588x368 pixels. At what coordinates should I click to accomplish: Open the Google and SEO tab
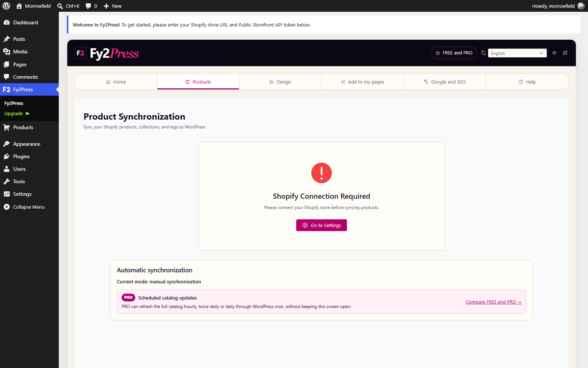coord(445,82)
